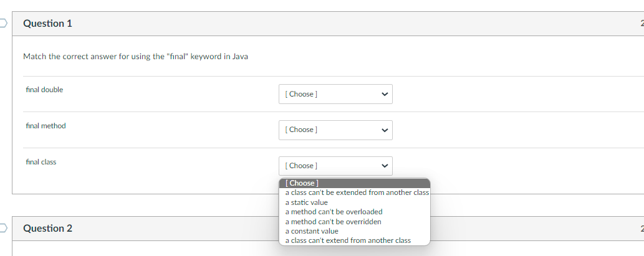Flag Question 1 with the marker icon

point(3,24)
